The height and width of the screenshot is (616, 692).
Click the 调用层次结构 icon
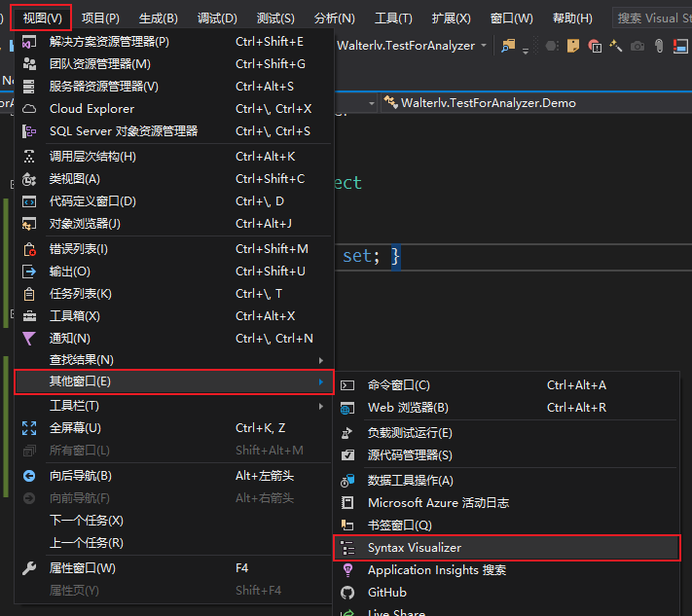coord(29,157)
